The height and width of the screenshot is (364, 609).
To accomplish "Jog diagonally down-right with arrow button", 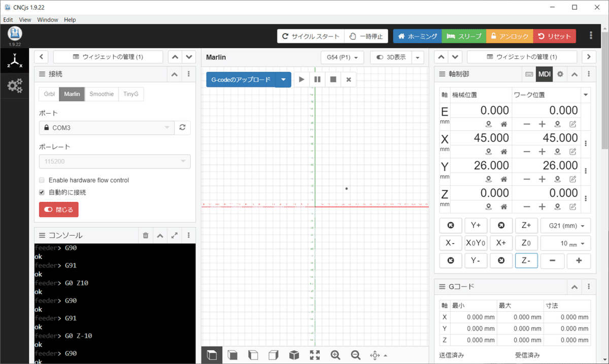I will pyautogui.click(x=501, y=261).
